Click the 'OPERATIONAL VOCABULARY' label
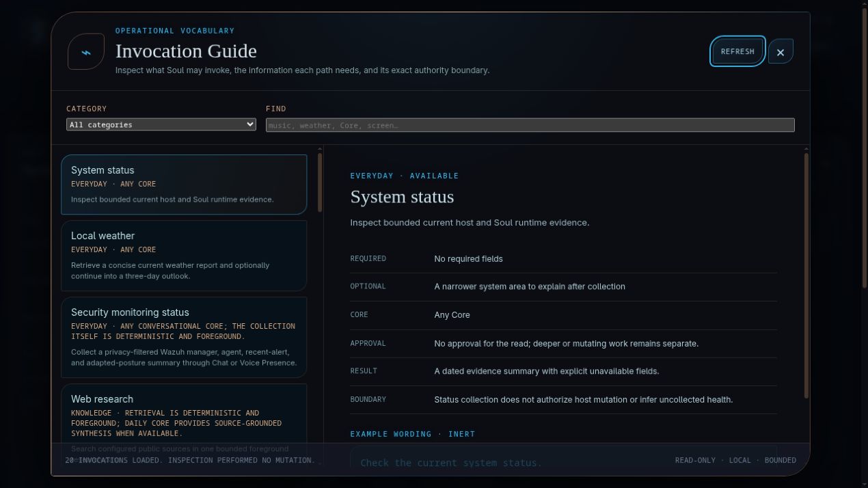Viewport: 868px width, 488px height. [175, 31]
